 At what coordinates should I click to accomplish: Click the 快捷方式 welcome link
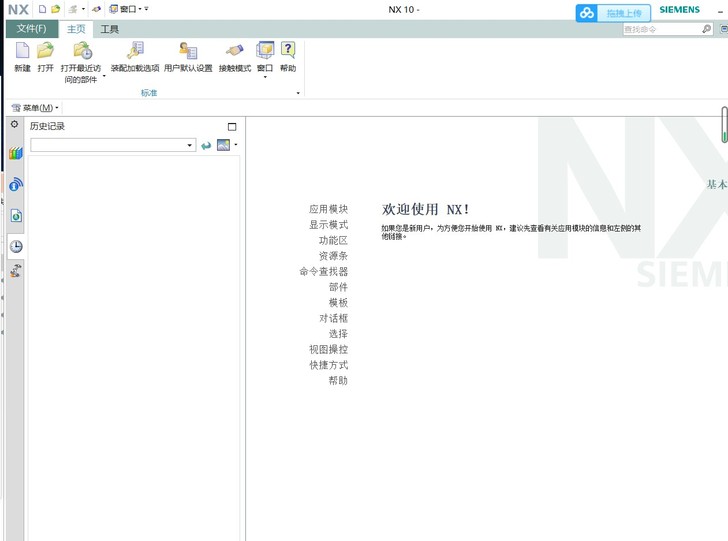(328, 365)
